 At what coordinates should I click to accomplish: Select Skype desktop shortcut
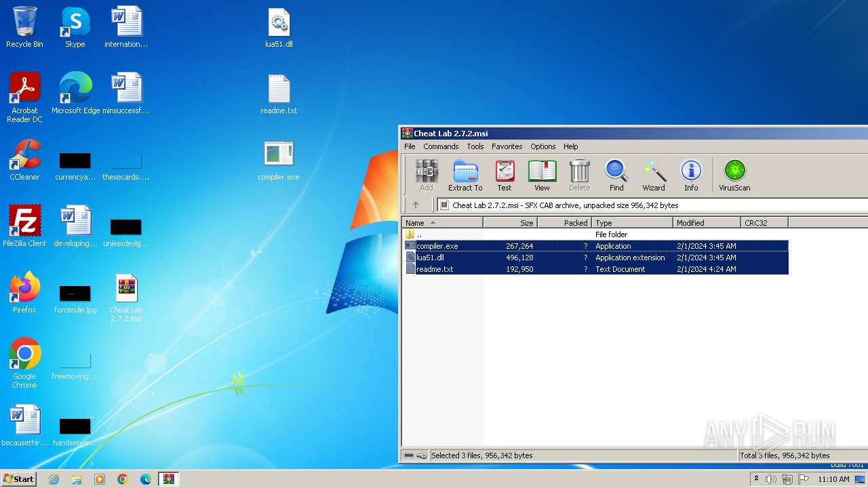coord(75,28)
